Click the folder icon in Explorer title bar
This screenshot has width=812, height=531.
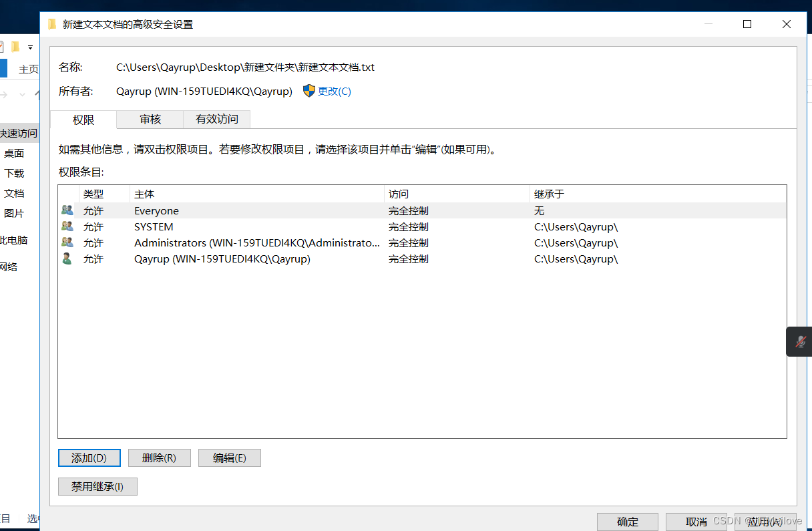(15, 47)
